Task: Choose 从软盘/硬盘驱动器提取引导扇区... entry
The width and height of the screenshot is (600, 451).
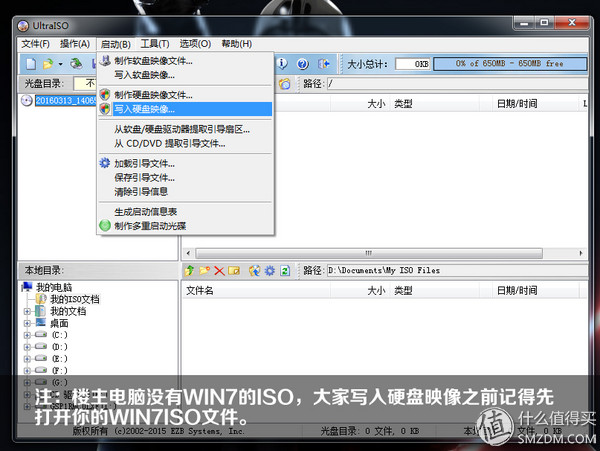Action: (x=186, y=130)
